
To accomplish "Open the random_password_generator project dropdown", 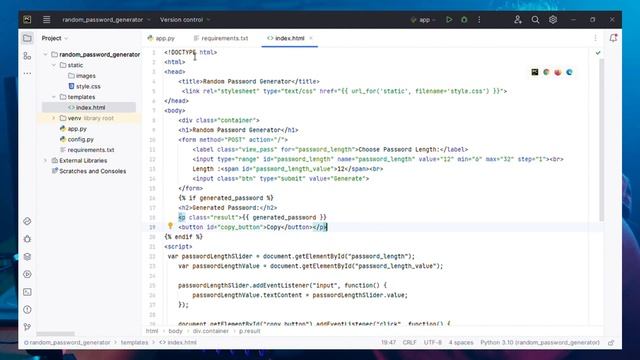I will coord(106,20).
